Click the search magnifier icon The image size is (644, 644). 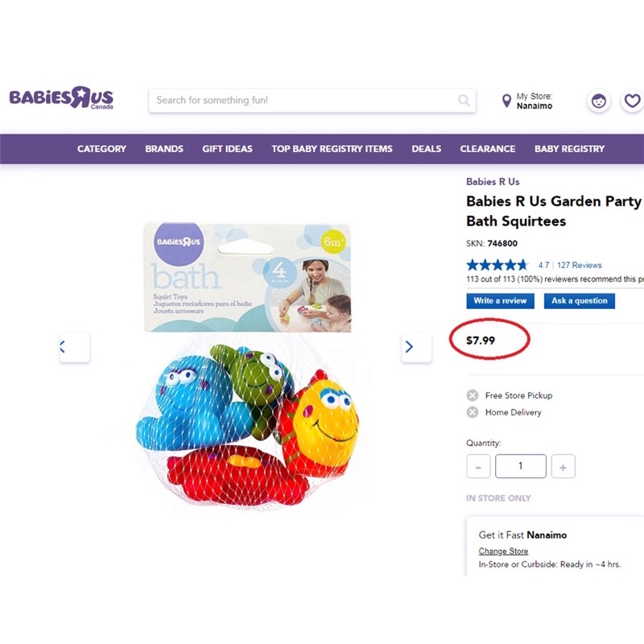pyautogui.click(x=464, y=101)
